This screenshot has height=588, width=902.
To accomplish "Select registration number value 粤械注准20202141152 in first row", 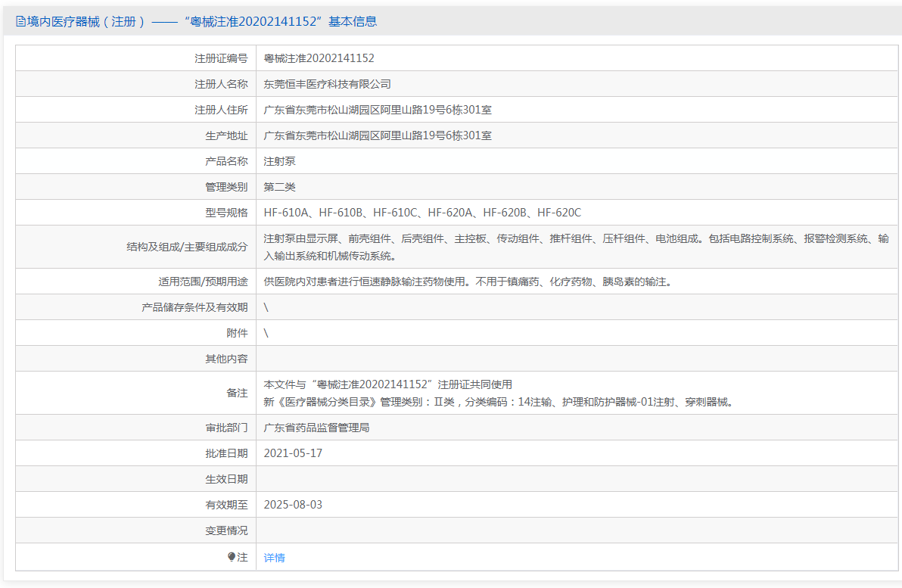I will [x=319, y=58].
